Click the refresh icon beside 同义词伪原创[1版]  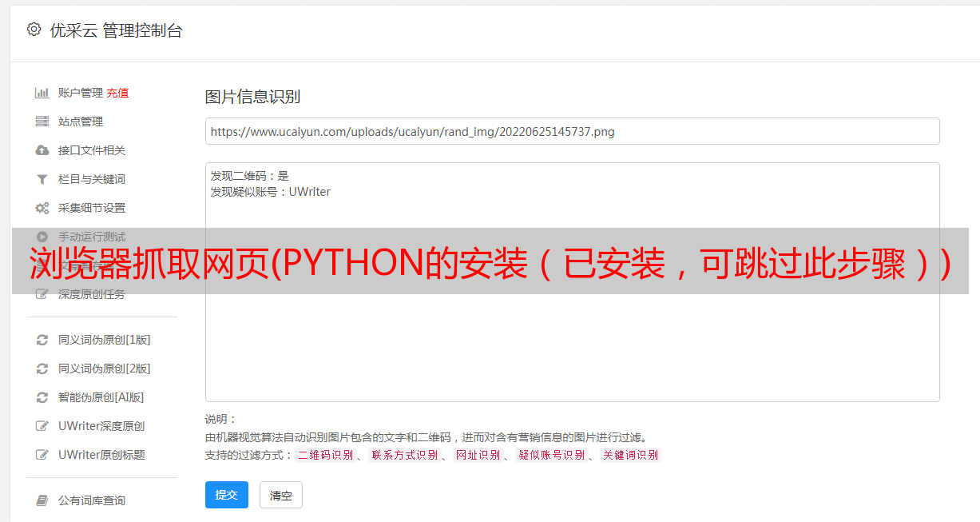click(x=42, y=340)
